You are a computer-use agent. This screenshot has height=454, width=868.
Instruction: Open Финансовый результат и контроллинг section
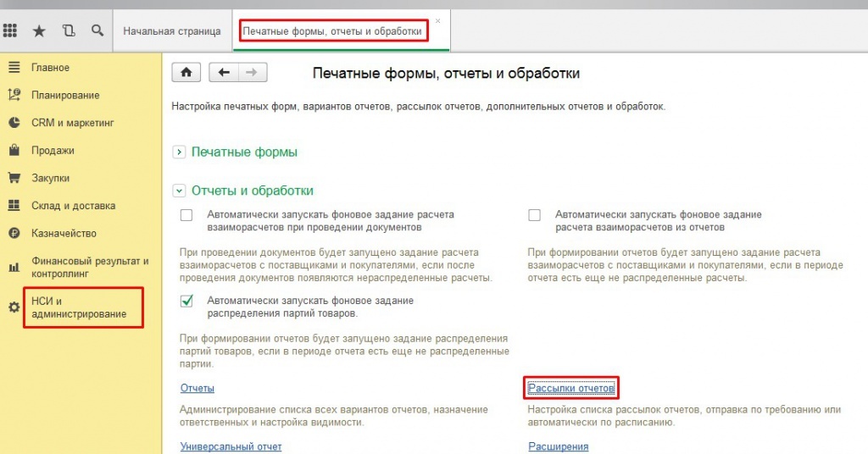click(x=90, y=267)
